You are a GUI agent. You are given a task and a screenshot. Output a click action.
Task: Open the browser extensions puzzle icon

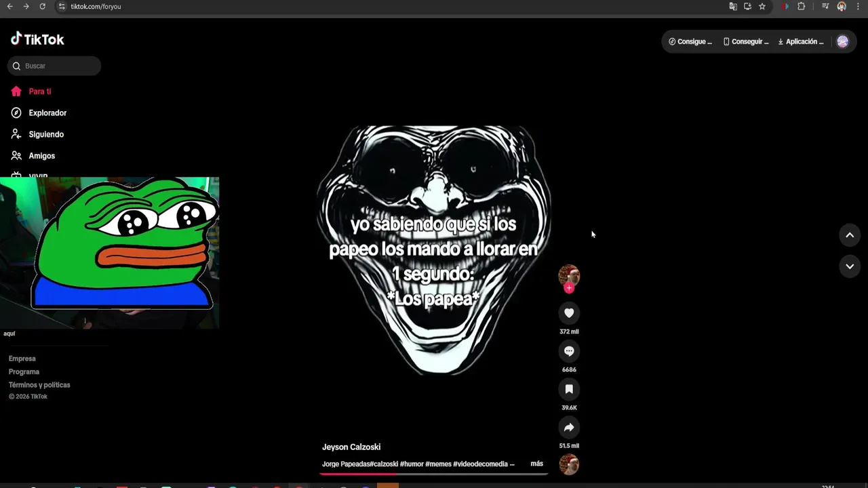point(802,6)
